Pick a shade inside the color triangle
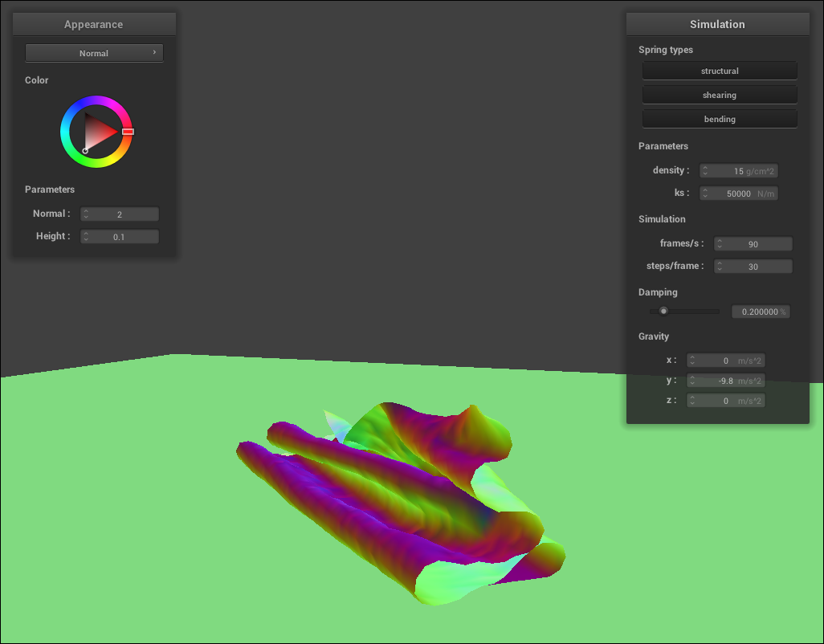 pos(98,131)
